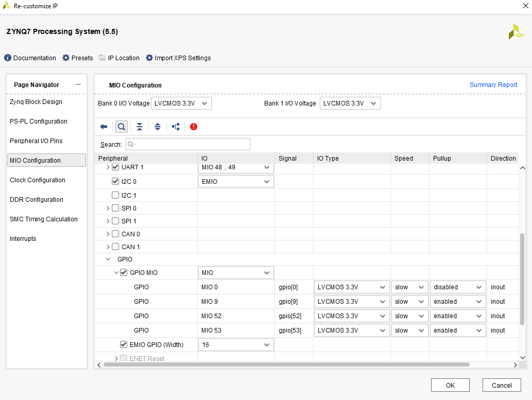Collapse the GPIO MIO subtree

(x=116, y=272)
